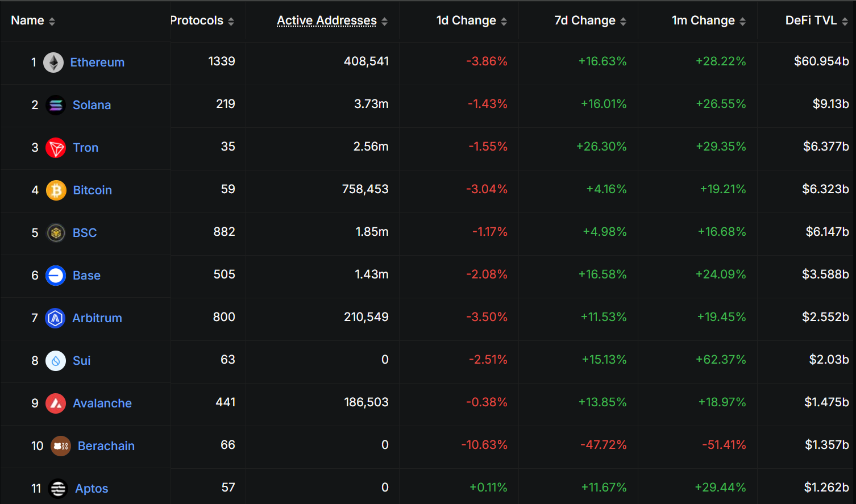Click Solana's TVL value $9.13b
This screenshot has width=856, height=504.
pos(831,104)
